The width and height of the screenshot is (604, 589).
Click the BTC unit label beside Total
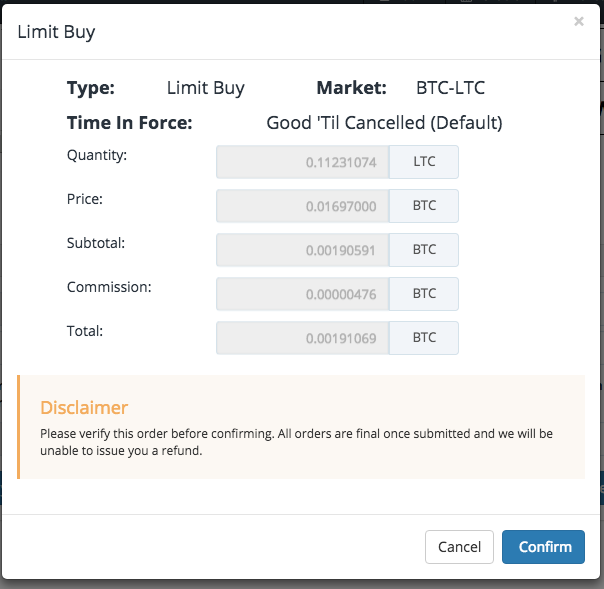pos(424,337)
